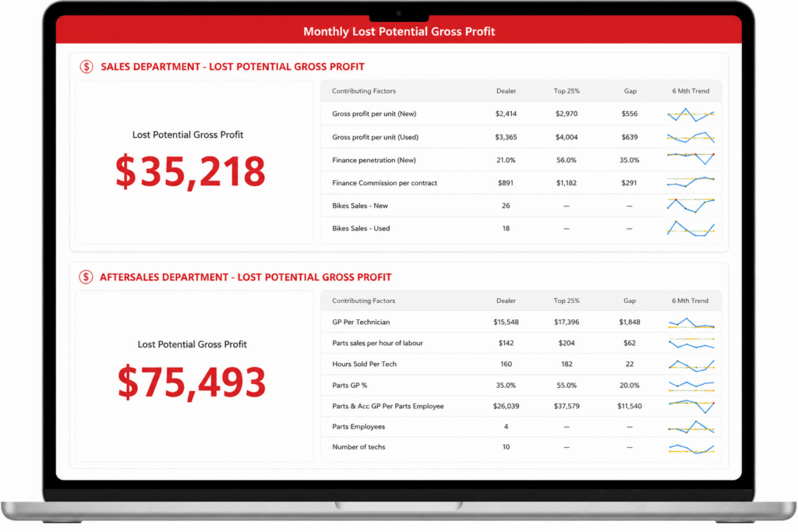Select the $35,218 lost profit figure
Screen dimensions: 798x532
tap(190, 172)
